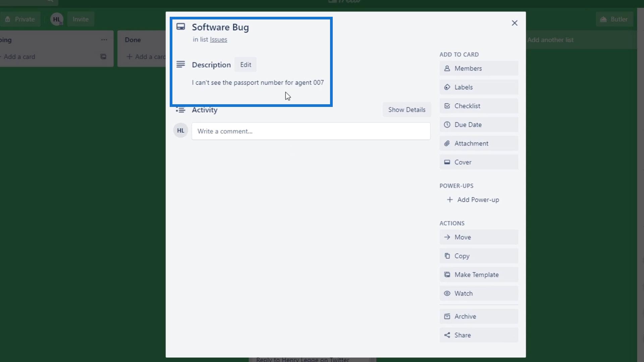Open the Move card menu
Viewport: 644px width, 362px height.
coord(479,237)
